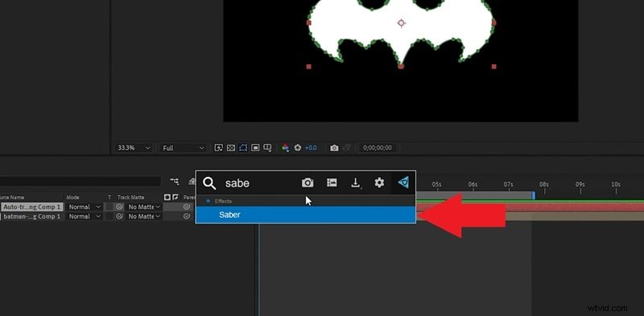Open Mode dropdown for Auto-tr...ng Comp 1
The image size is (644, 316).
tap(85, 207)
